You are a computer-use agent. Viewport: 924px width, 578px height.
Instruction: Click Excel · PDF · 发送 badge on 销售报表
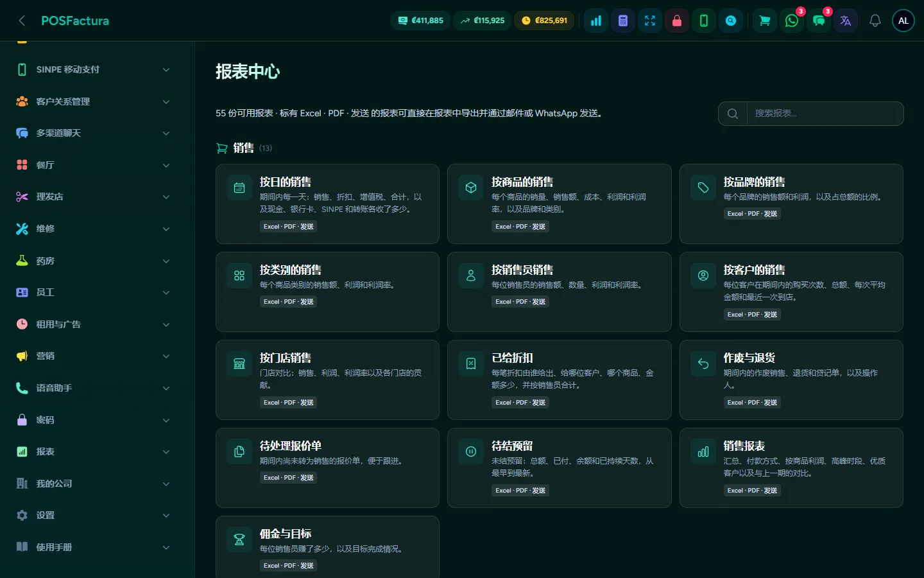pyautogui.click(x=752, y=491)
